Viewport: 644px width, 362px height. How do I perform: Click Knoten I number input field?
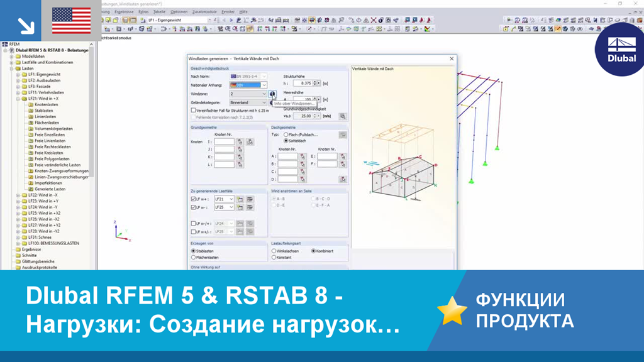tap(225, 141)
